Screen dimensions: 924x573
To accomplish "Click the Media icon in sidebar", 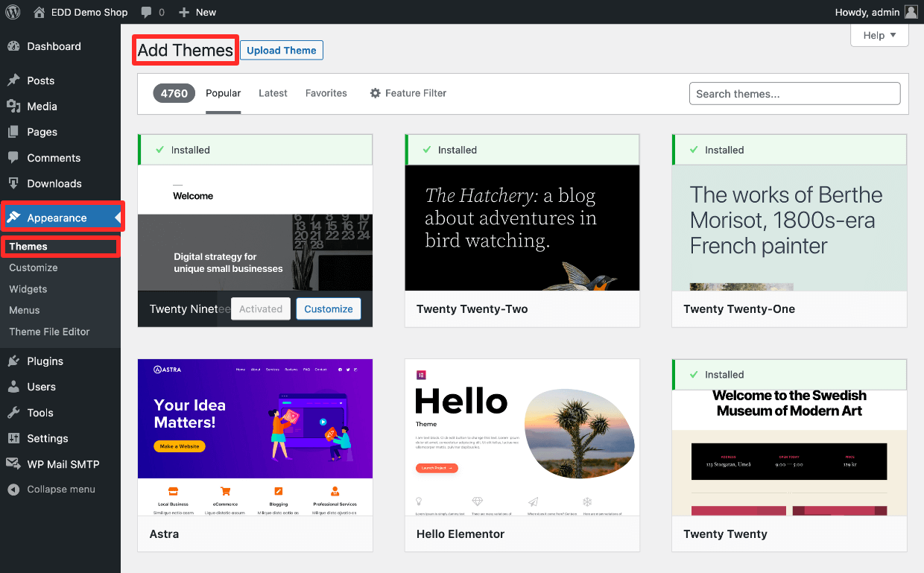I will click(x=13, y=107).
